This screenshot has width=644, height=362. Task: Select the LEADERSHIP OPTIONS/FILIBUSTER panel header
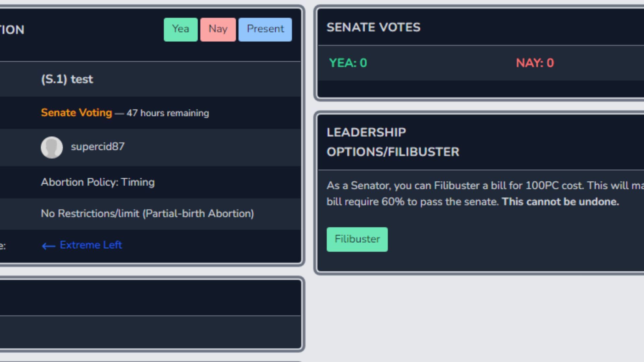[x=393, y=142]
